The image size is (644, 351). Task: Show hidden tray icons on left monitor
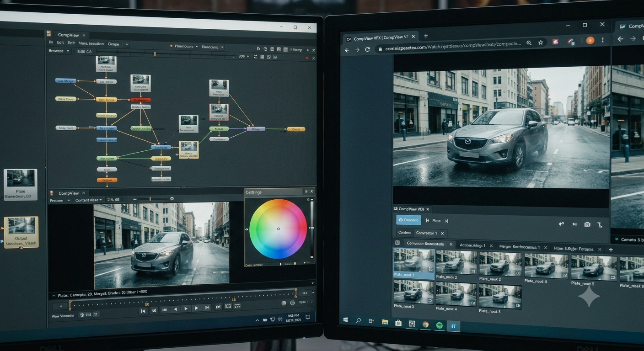[258, 321]
